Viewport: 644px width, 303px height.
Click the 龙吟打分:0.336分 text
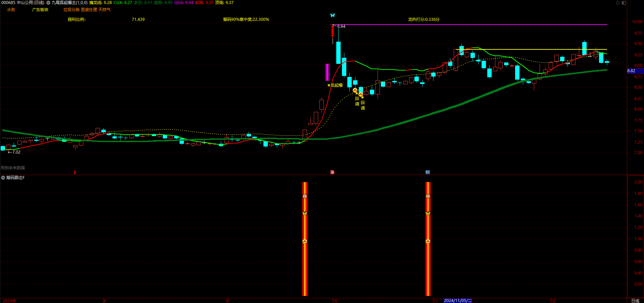click(424, 19)
